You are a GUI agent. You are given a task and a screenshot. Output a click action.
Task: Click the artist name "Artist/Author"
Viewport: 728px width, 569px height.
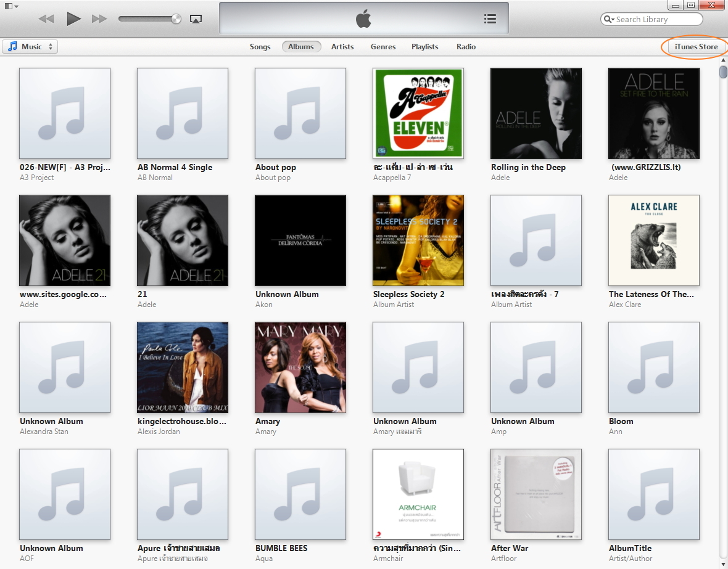click(x=631, y=559)
